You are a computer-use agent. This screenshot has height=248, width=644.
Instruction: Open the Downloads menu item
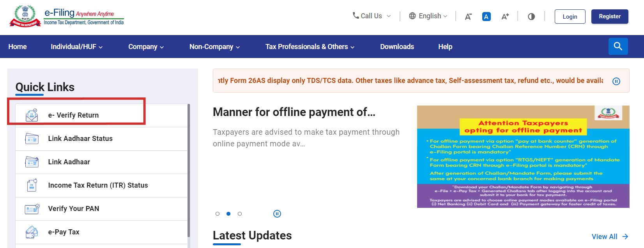click(397, 47)
